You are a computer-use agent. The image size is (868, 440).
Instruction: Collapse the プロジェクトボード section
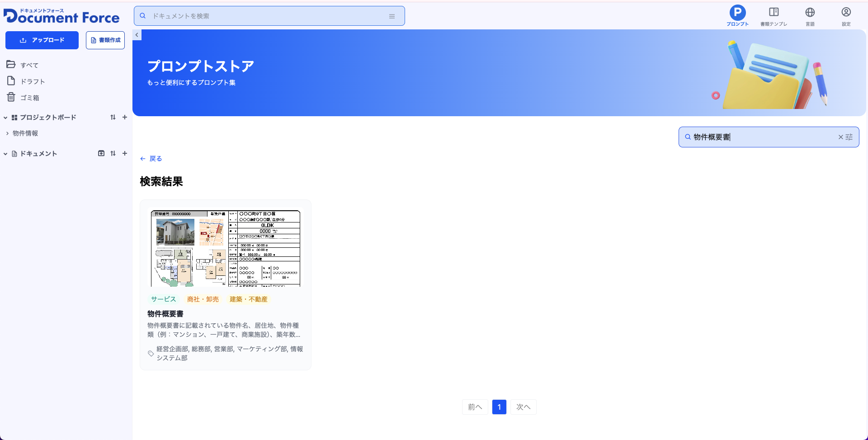5,118
